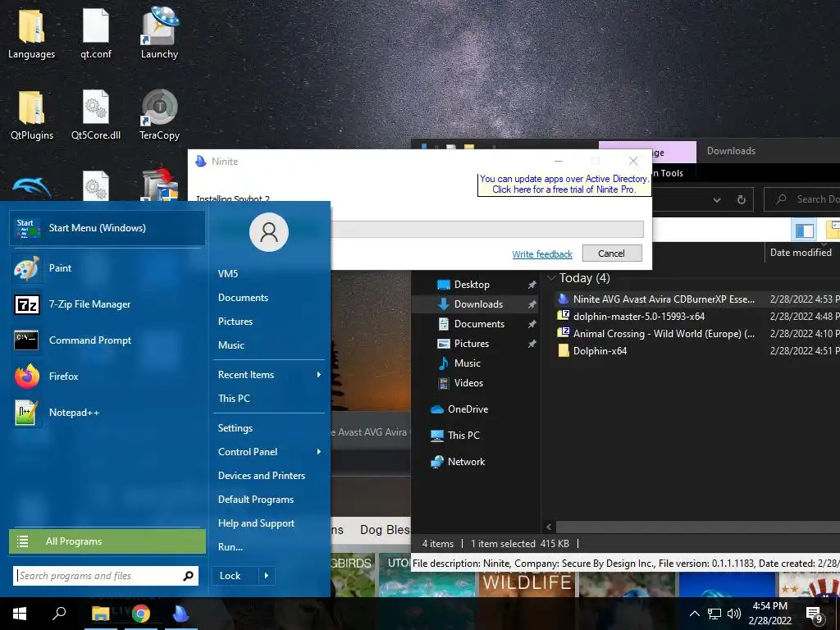Collapse the Today (4) group

[x=550, y=278]
